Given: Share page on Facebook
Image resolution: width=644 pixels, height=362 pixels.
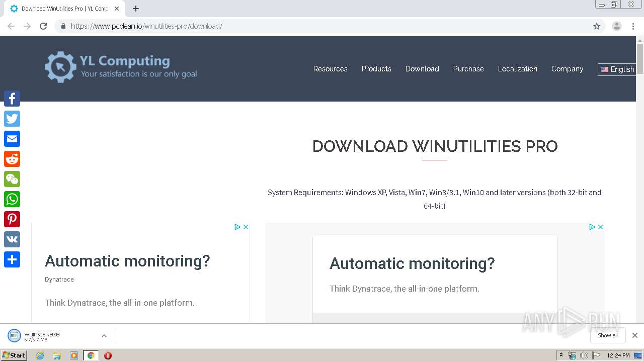Looking at the screenshot, I should click(12, 99).
